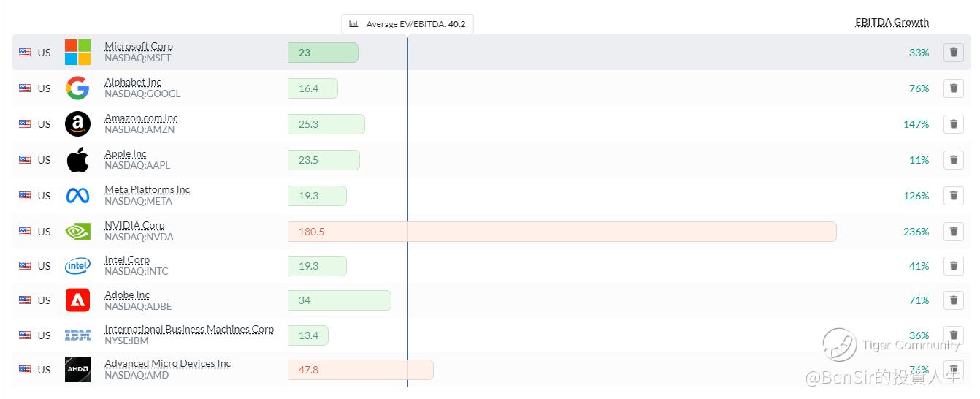Click the NYSE:IBM ticker text
This screenshot has width=980, height=399.
pos(126,341)
